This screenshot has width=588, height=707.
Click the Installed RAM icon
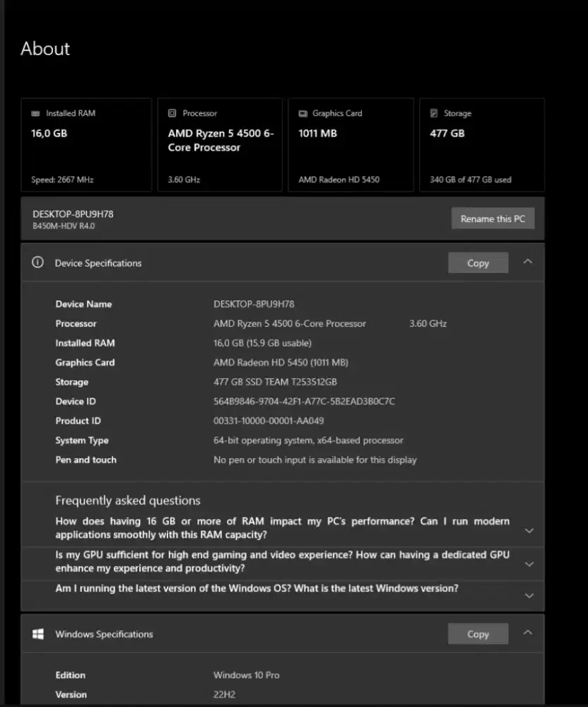coord(35,113)
